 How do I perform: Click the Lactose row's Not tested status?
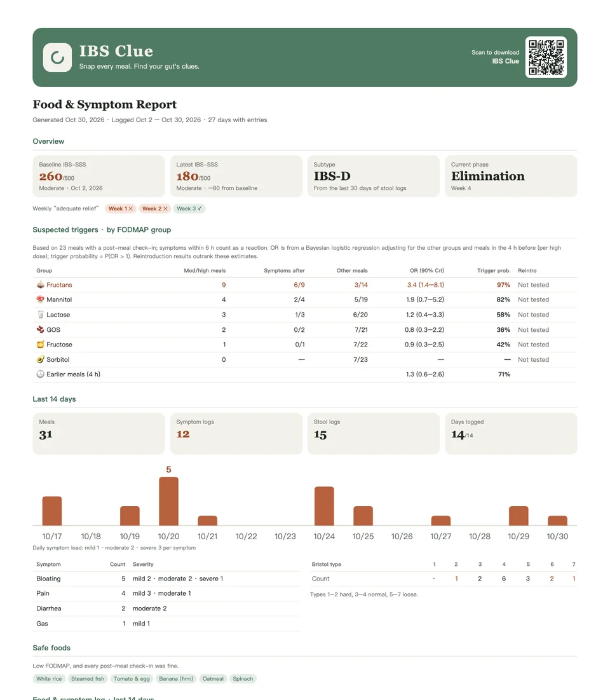[533, 315]
